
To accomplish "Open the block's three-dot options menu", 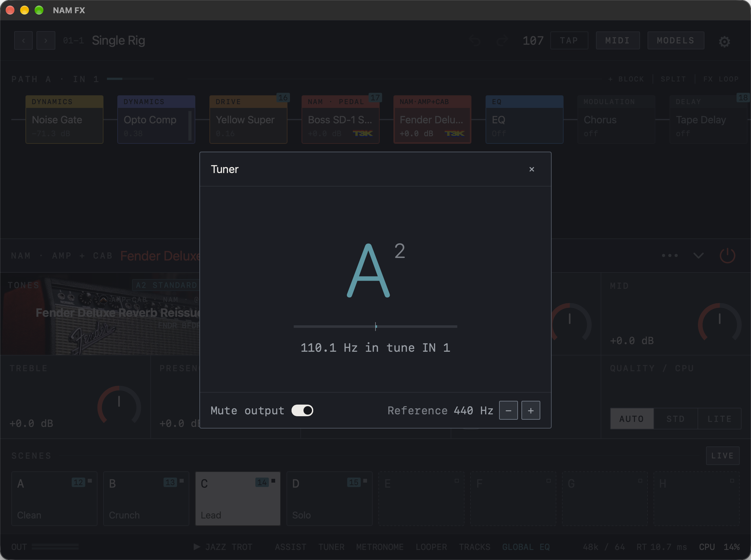I will coord(670,255).
